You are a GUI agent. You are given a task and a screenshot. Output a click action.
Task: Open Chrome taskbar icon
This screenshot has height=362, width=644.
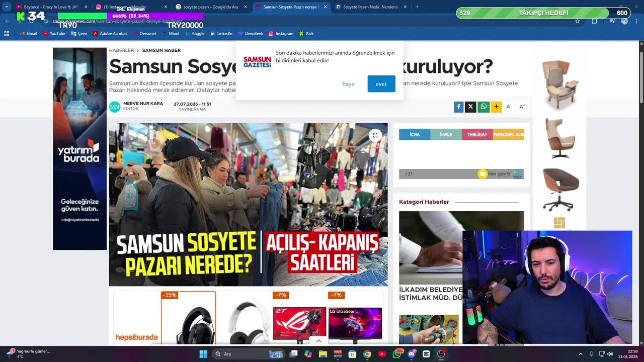367,354
